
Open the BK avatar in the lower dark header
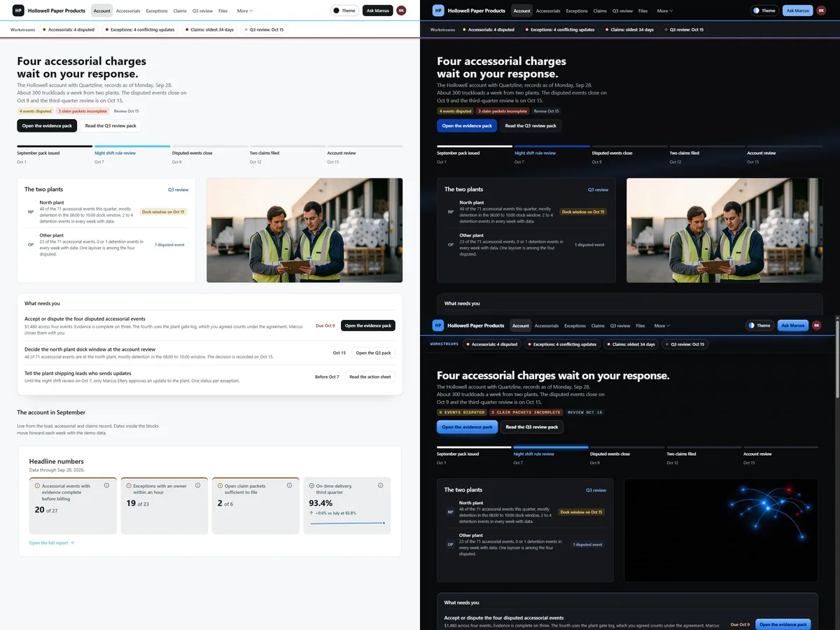(x=817, y=325)
